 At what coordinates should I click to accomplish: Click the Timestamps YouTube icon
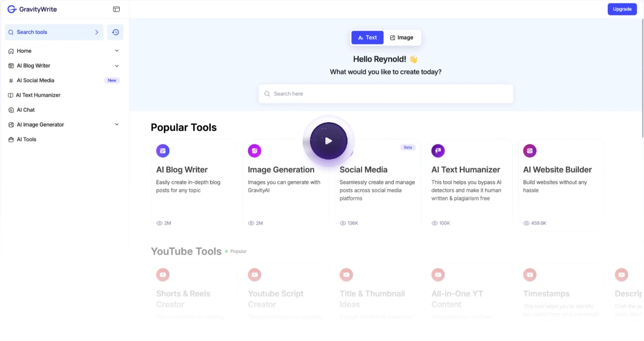click(530, 275)
